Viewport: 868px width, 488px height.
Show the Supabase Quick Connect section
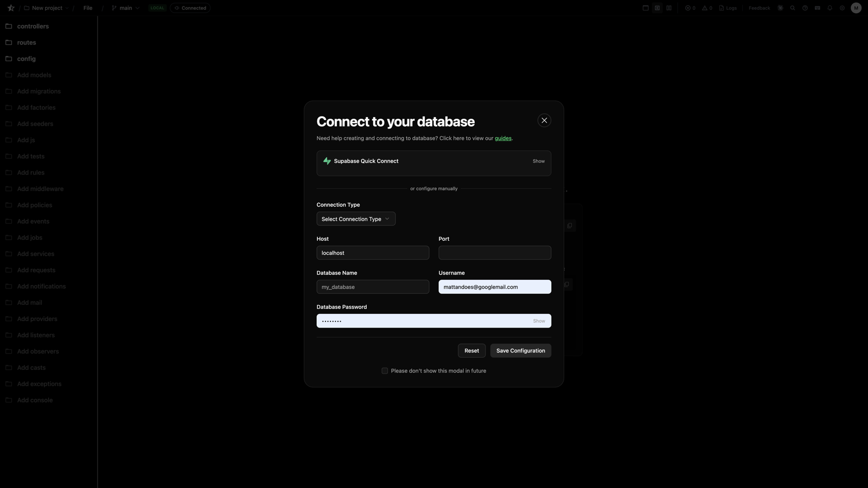tap(538, 161)
